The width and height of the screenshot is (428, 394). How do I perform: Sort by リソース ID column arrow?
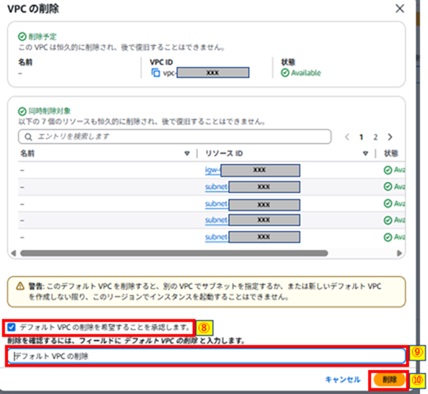click(366, 153)
